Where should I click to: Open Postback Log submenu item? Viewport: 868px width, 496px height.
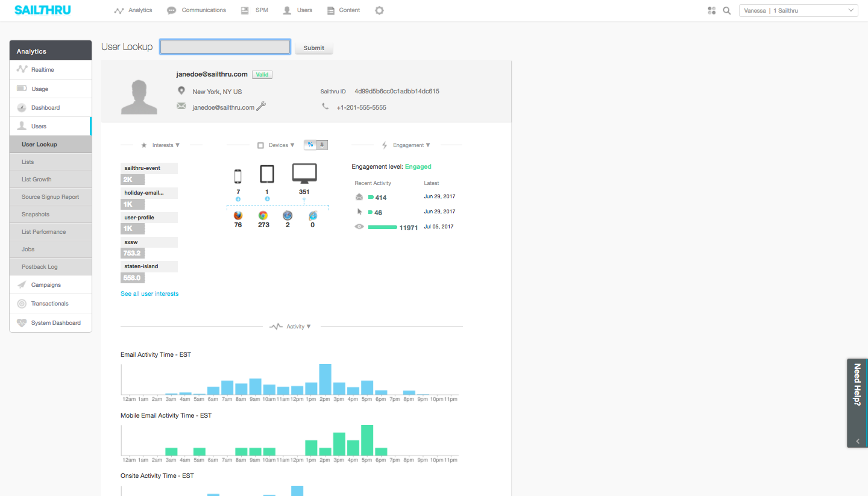pos(51,267)
